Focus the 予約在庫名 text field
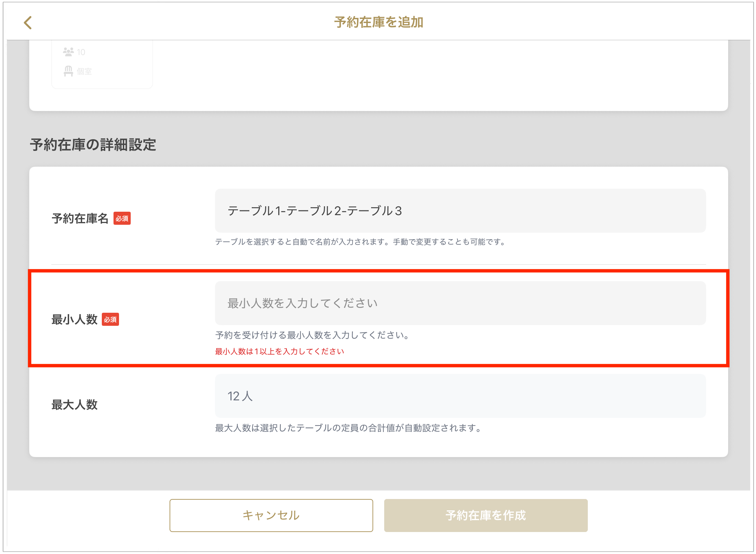This screenshot has height=554, width=756. click(x=460, y=211)
